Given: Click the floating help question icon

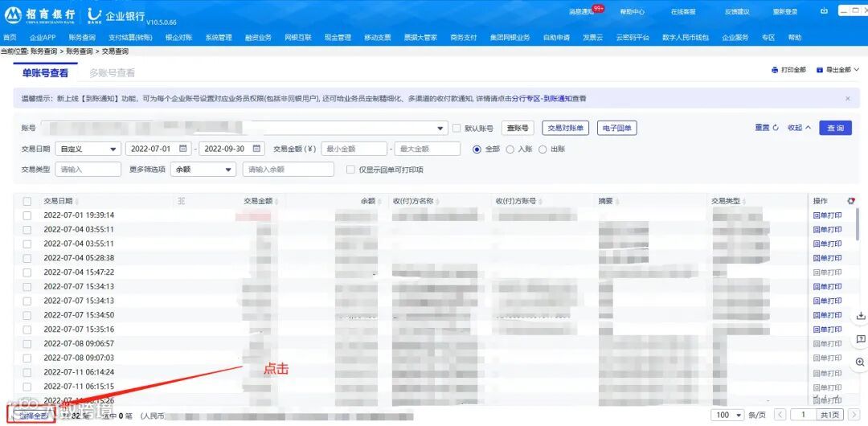Looking at the screenshot, I should pos(860,338).
